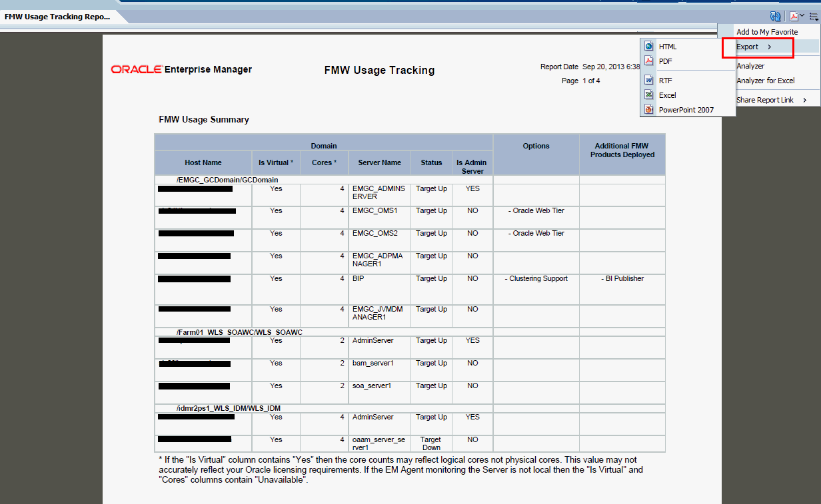
Task: Select the FMW Usage Tracking Report tab
Action: pos(57,17)
